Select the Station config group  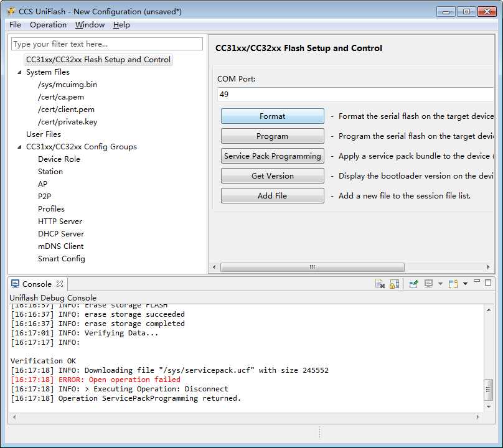(50, 172)
